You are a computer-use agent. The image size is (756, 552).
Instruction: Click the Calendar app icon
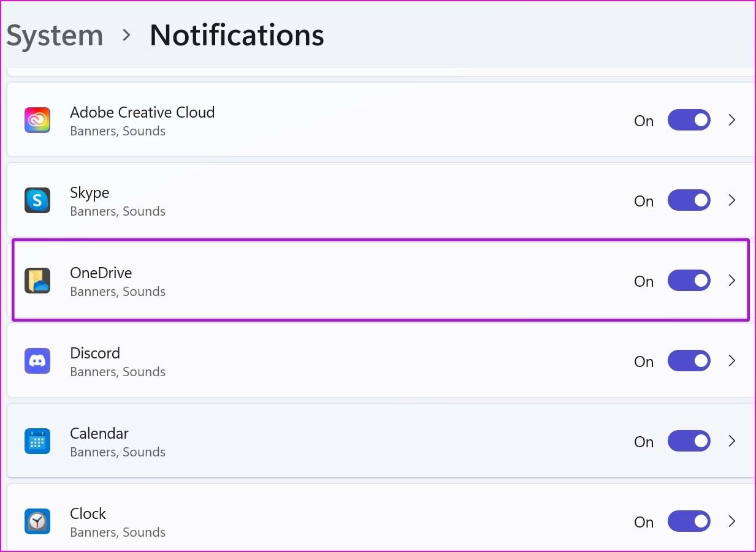click(x=37, y=441)
